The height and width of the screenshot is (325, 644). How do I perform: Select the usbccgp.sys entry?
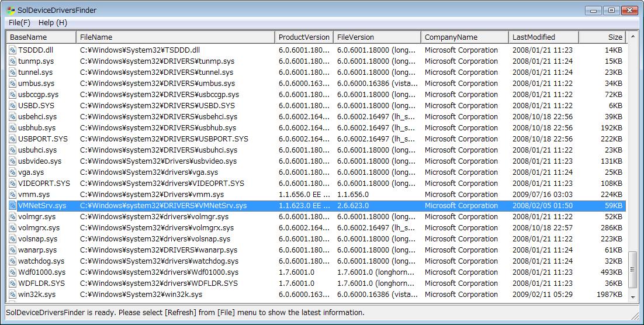tap(38, 95)
